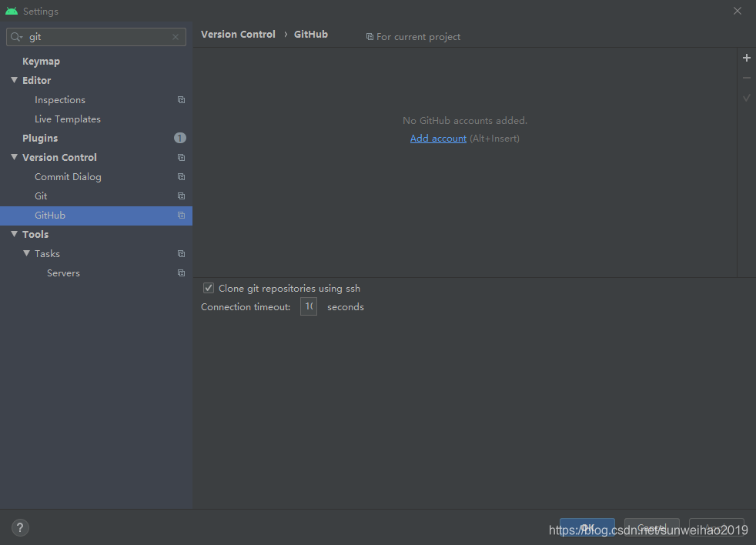Click the Cancel button
Image resolution: width=756 pixels, height=545 pixels.
(x=652, y=528)
